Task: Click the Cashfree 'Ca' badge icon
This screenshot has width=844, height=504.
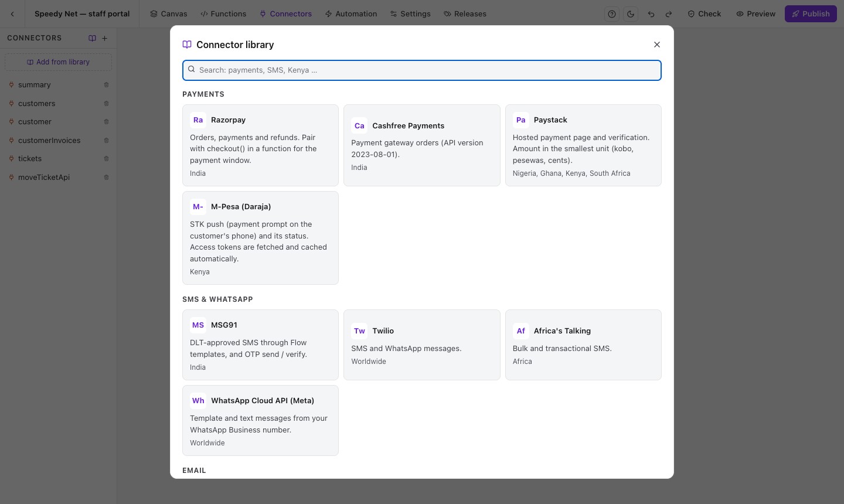Action: click(359, 126)
